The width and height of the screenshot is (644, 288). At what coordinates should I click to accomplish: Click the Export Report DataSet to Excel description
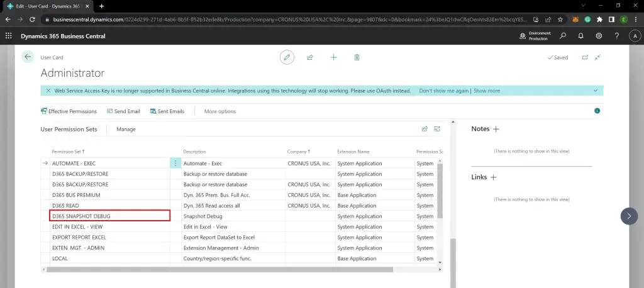coord(233,238)
